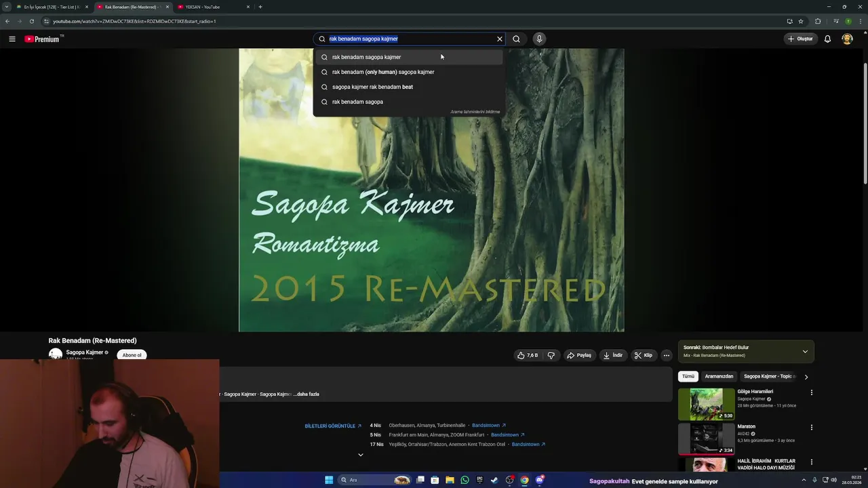The height and width of the screenshot is (488, 868).
Task: Show next filter chips with right arrow
Action: point(806,377)
